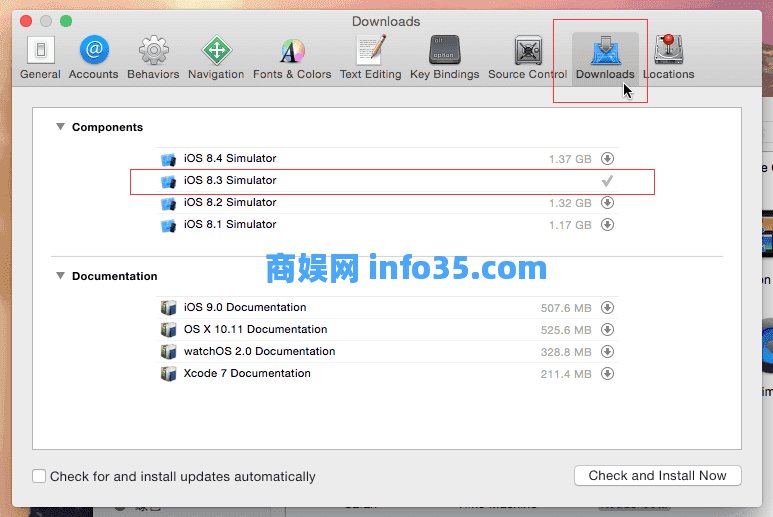The height and width of the screenshot is (517, 773).
Task: Click the iOS 9.0 Documentation book icon
Action: [169, 308]
